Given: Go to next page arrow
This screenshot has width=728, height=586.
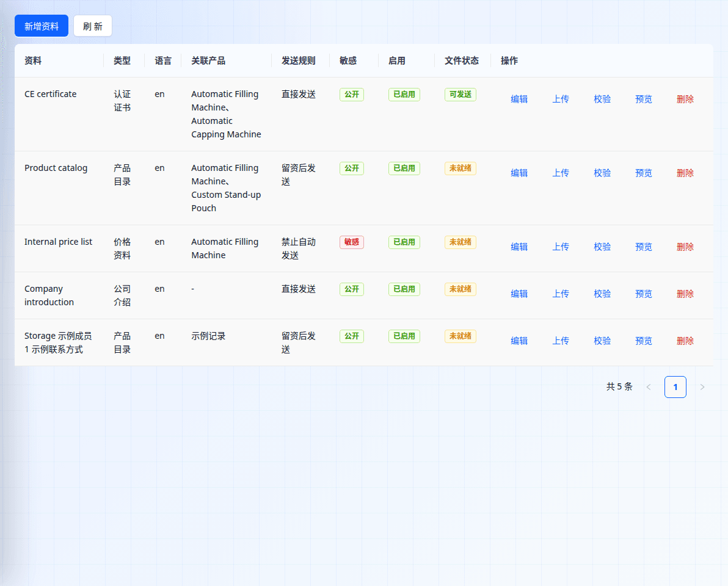Looking at the screenshot, I should pyautogui.click(x=702, y=387).
